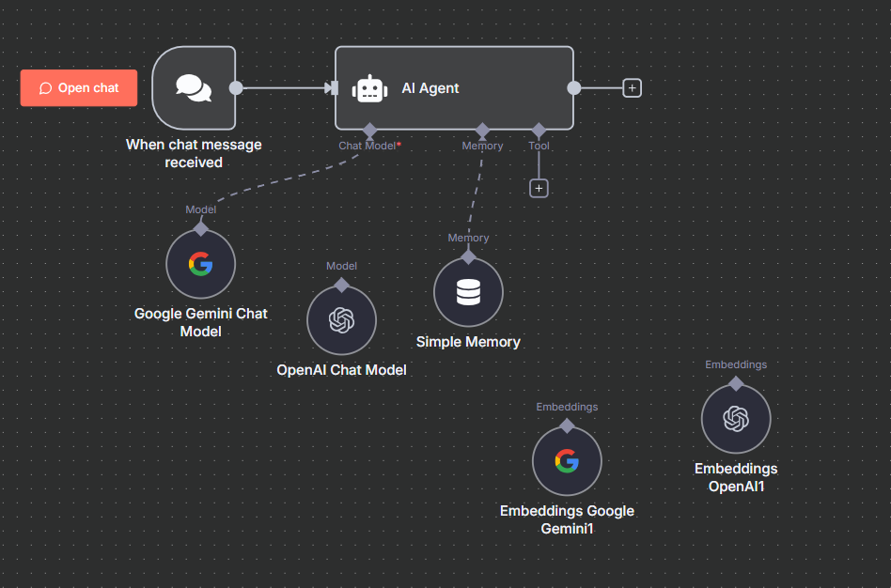Click the Embeddings diamond above Embeddings OpenAI1
The width and height of the screenshot is (891, 588).
point(736,382)
